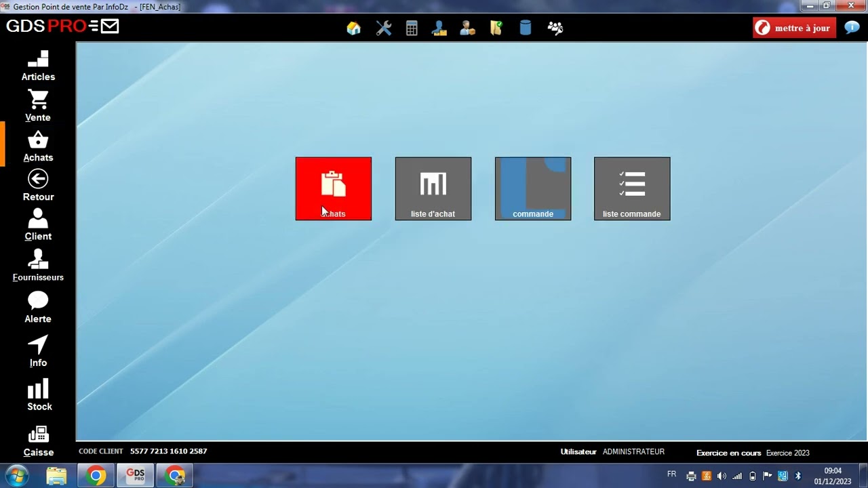Click the printer icon in the system tray
868x488 pixels.
click(691, 476)
